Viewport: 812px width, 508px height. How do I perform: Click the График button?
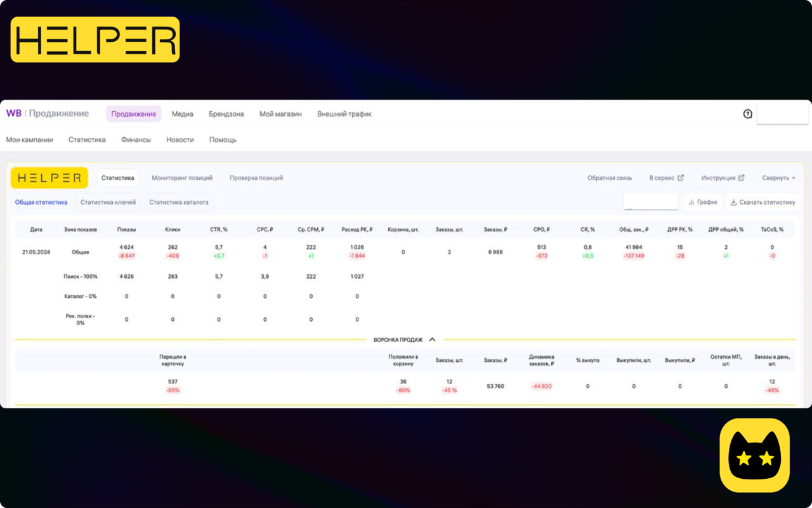702,203
